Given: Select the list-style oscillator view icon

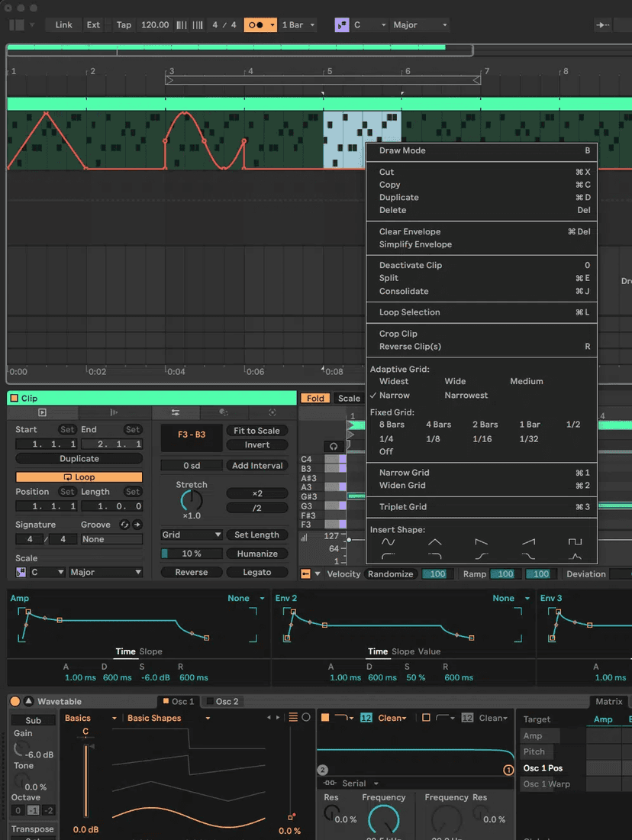Looking at the screenshot, I should coord(293,717).
